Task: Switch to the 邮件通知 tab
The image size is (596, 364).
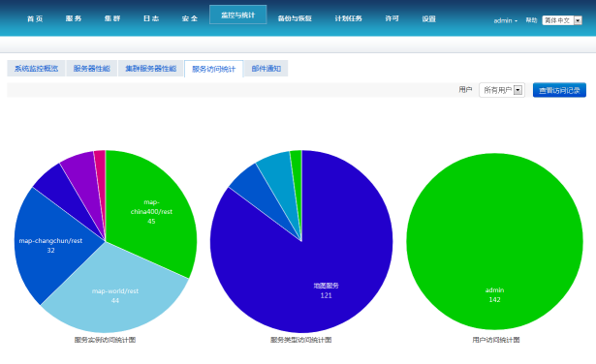Action: (x=267, y=69)
